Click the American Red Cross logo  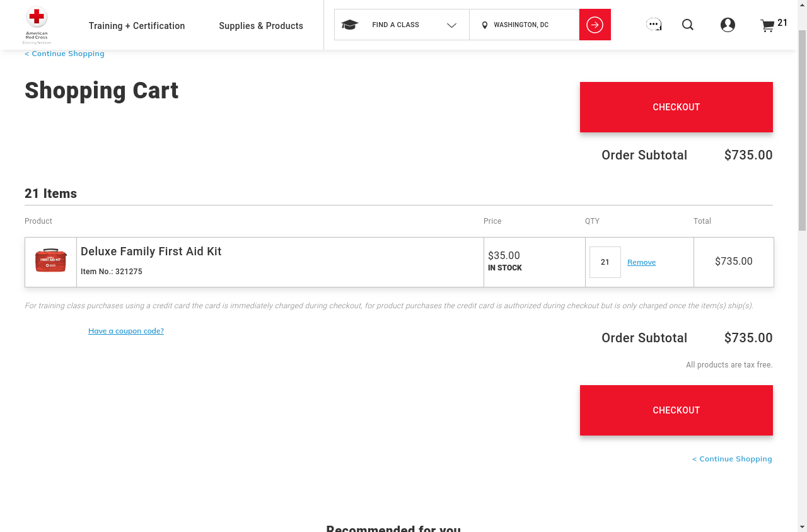pos(37,25)
